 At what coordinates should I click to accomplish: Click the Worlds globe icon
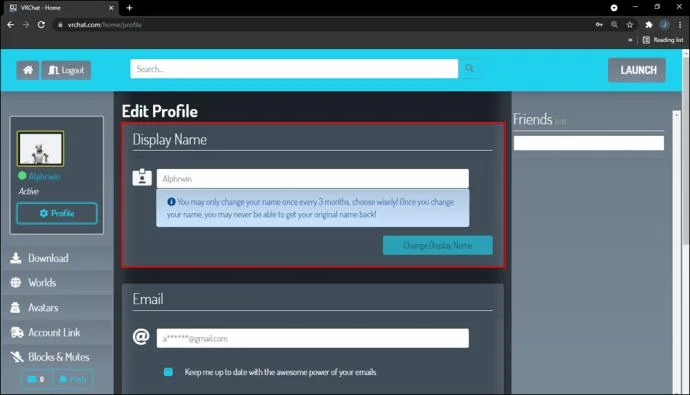pos(16,282)
